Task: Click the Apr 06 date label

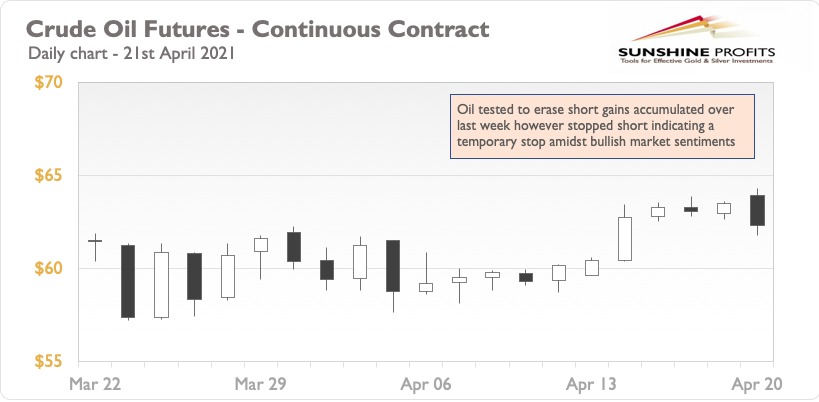Action: pyautogui.click(x=426, y=385)
